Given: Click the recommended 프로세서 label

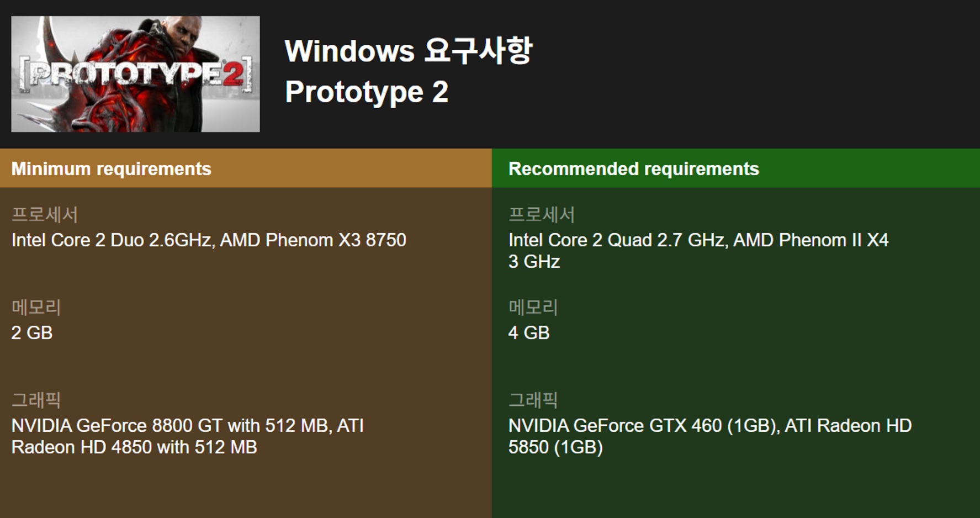Looking at the screenshot, I should click(542, 214).
